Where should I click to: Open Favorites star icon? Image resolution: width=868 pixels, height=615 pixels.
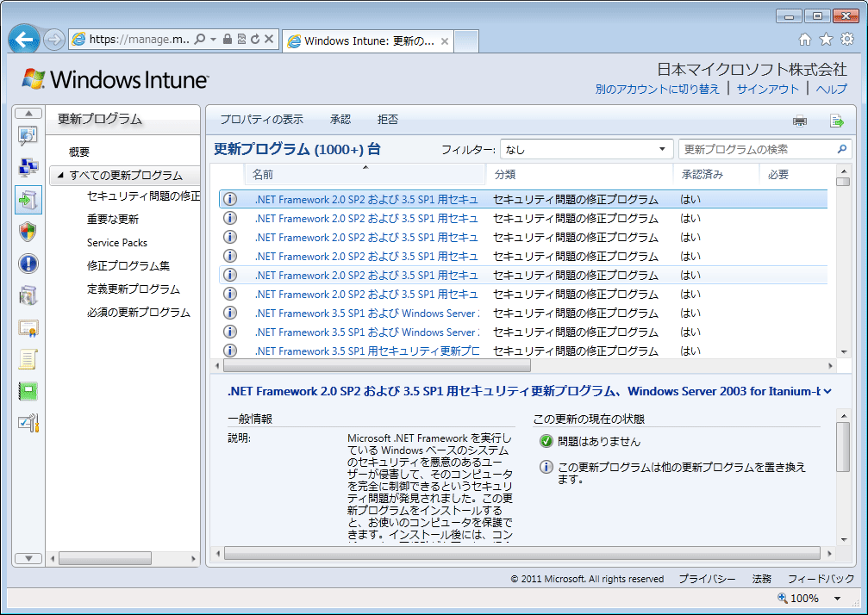point(826,40)
